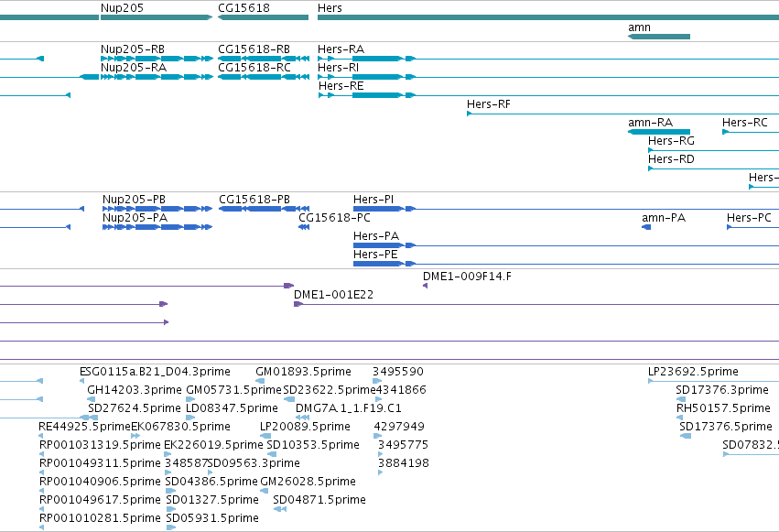Select the Hers-RD transcript label

[x=671, y=159]
